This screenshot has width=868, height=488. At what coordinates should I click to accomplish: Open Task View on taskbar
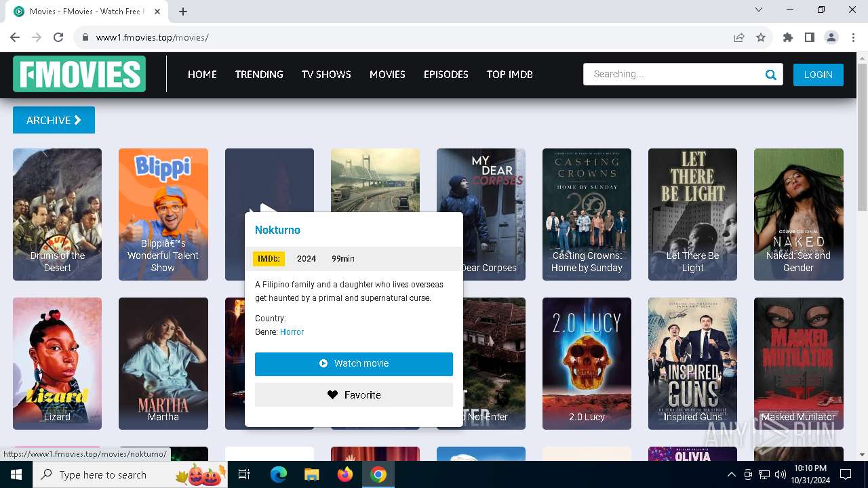[244, 474]
